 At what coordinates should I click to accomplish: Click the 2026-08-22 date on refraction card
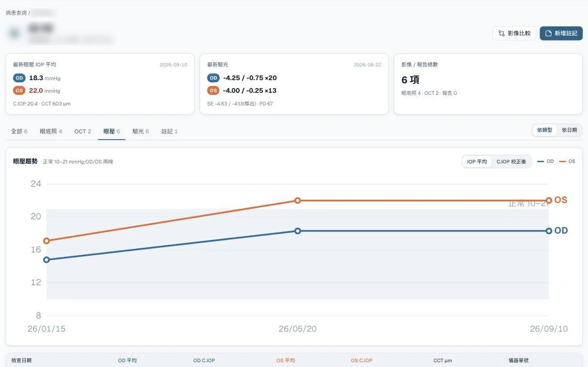[x=367, y=65]
